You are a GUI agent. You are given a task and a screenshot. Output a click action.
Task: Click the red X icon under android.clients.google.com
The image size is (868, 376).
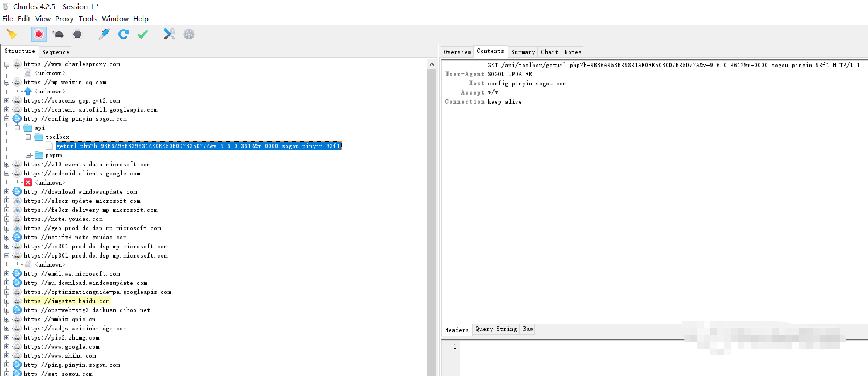28,182
